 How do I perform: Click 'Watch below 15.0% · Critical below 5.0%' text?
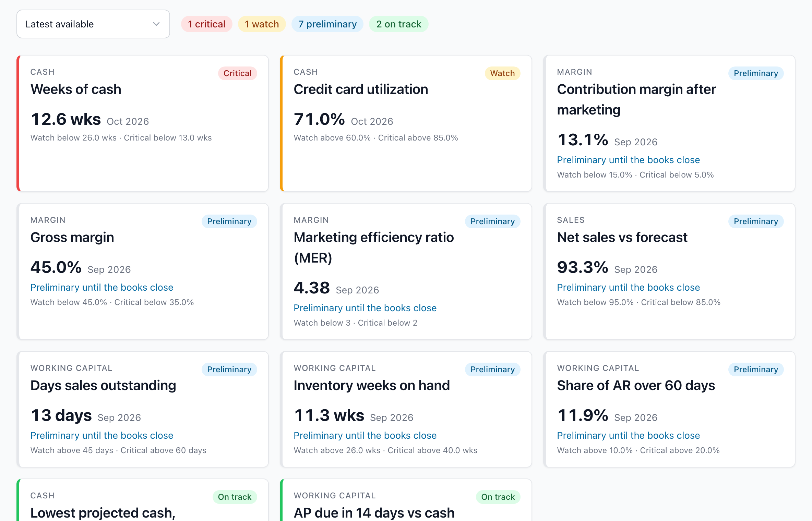tap(635, 175)
